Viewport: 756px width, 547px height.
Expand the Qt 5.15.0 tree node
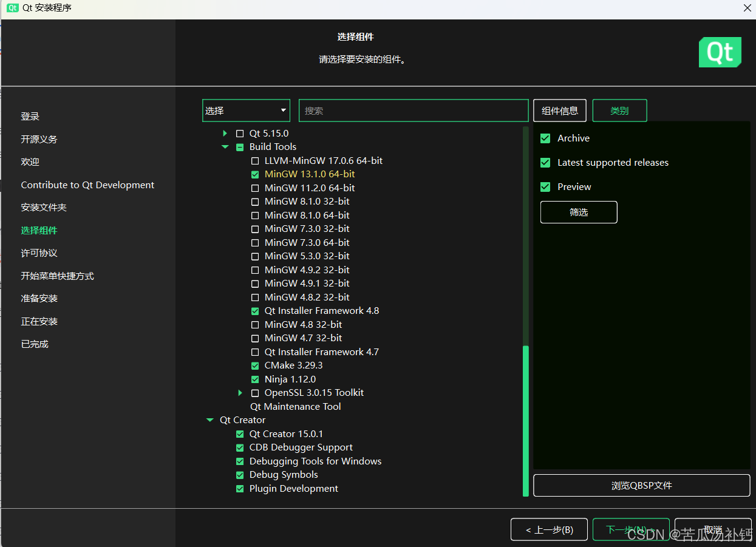tap(225, 134)
